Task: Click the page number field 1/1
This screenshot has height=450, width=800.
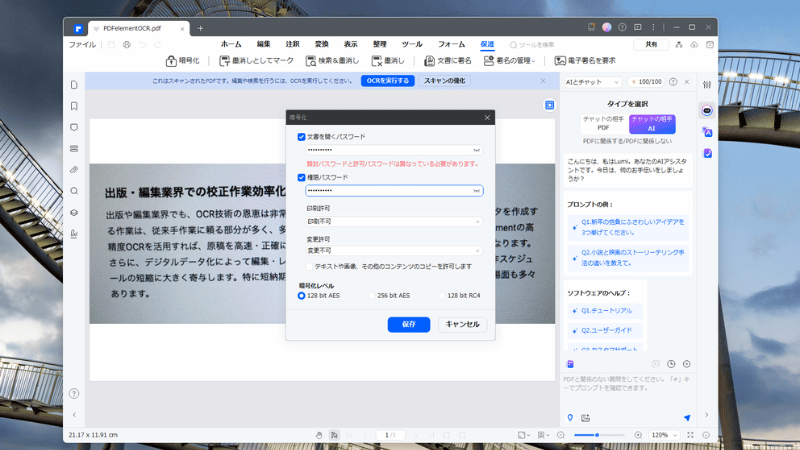Action: (x=390, y=435)
